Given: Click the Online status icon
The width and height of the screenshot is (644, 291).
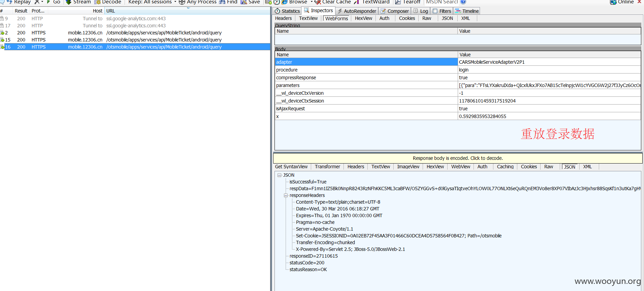Looking at the screenshot, I should tap(613, 2).
